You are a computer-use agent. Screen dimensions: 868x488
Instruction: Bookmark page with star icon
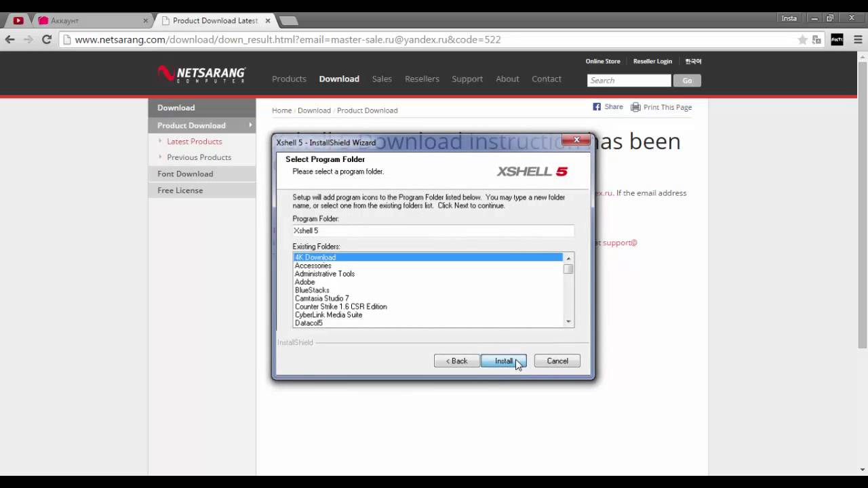(x=802, y=40)
